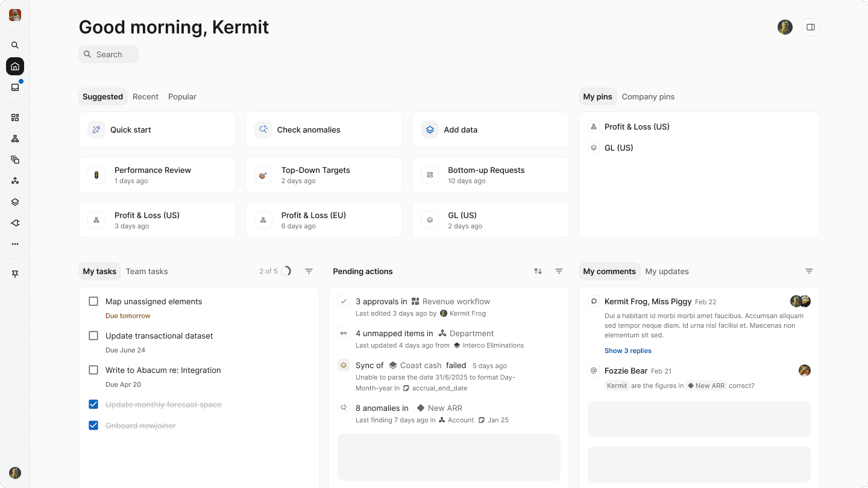Image resolution: width=868 pixels, height=488 pixels.
Task: Open Bottom-up Requests card
Action: point(491,175)
